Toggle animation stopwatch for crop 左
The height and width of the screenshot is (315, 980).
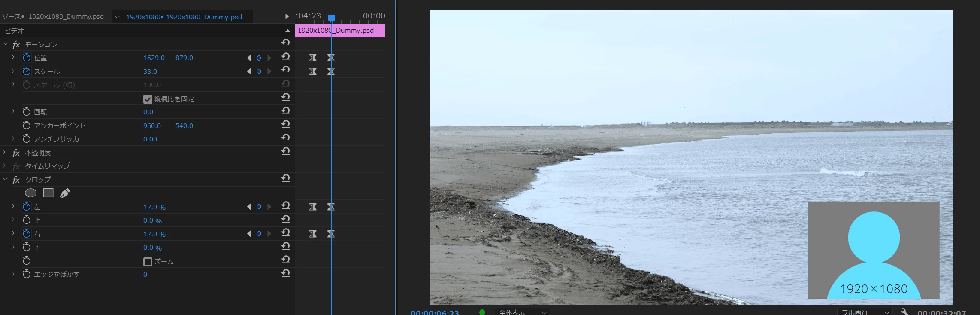(27, 207)
